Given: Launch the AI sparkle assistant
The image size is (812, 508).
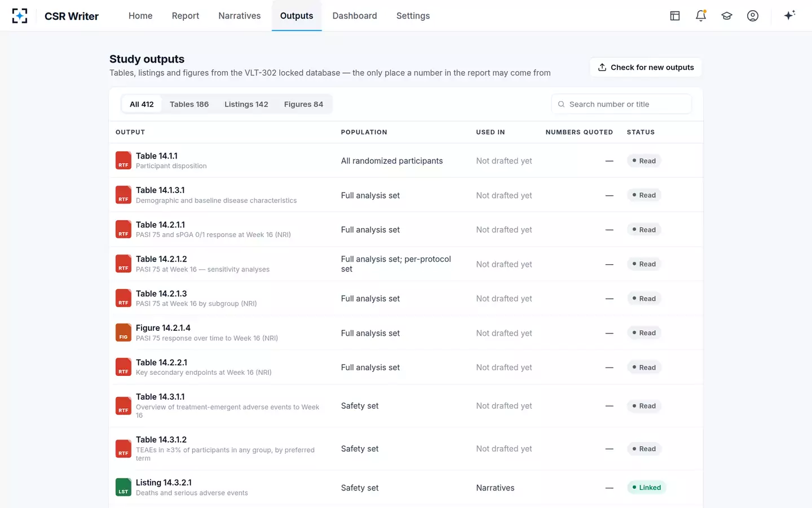Looking at the screenshot, I should coord(789,15).
